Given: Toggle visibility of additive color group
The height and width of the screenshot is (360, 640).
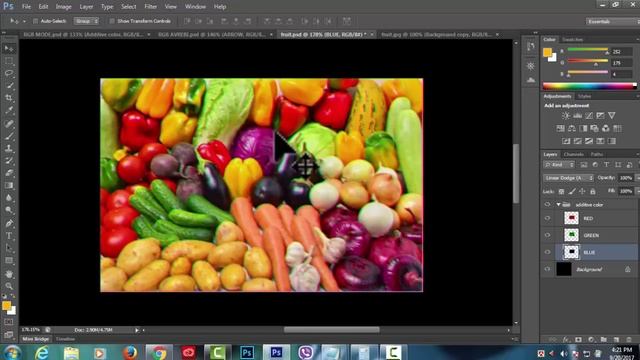Looking at the screenshot, I should tap(547, 204).
